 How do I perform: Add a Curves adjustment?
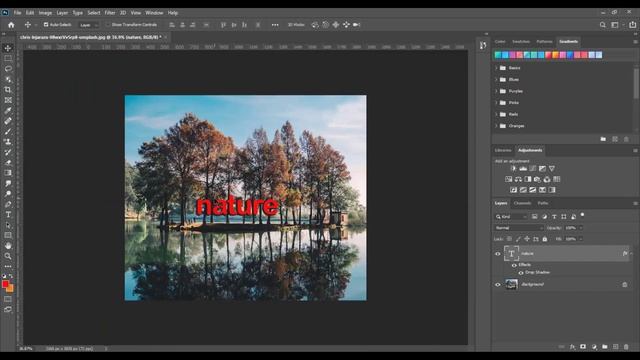point(533,169)
